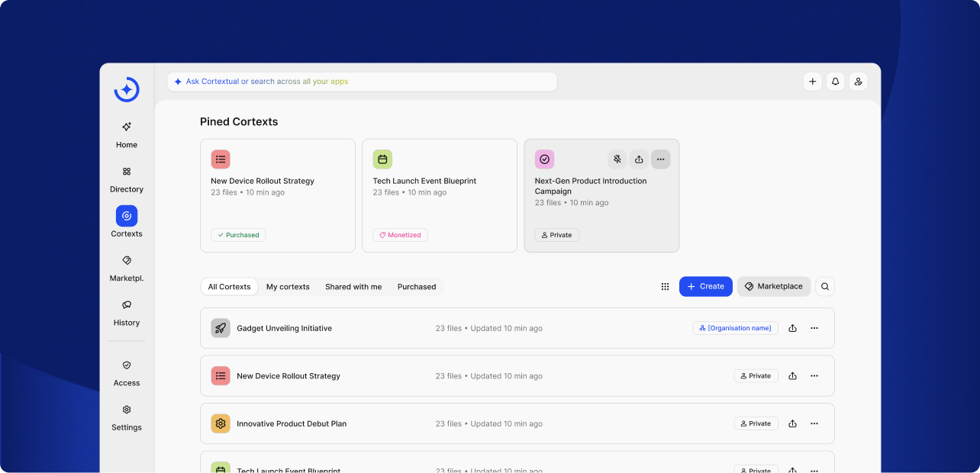Click the Ask Cortextual search field

[363, 82]
